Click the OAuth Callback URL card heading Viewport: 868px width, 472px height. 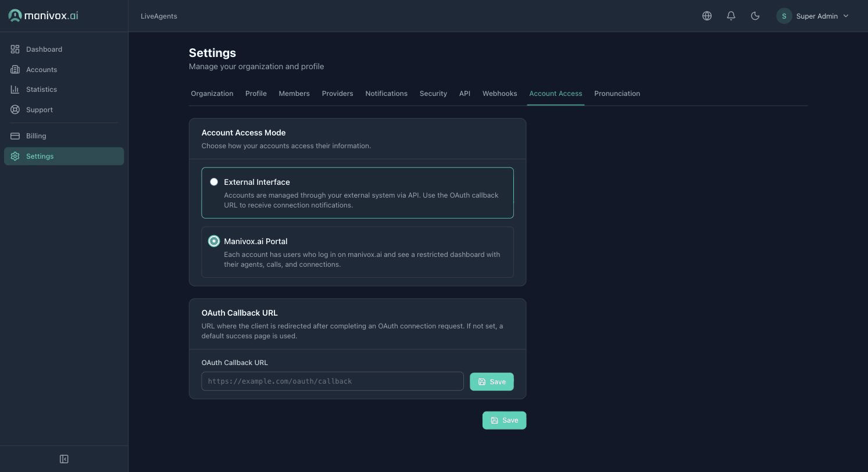click(x=240, y=313)
